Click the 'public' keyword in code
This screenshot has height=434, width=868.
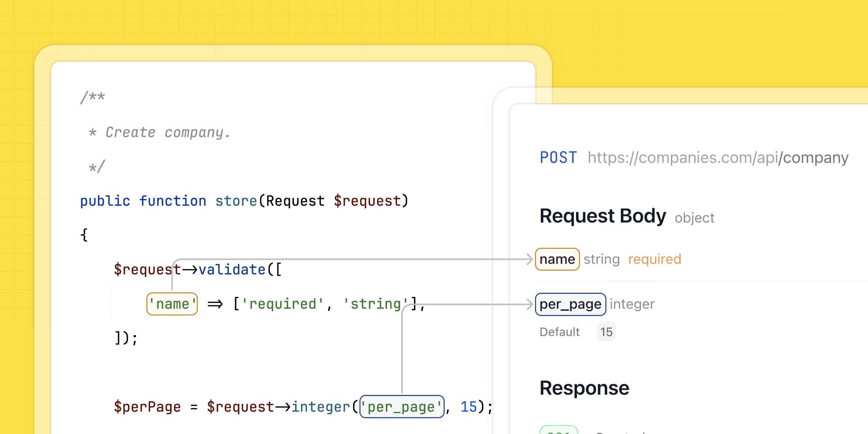click(105, 201)
